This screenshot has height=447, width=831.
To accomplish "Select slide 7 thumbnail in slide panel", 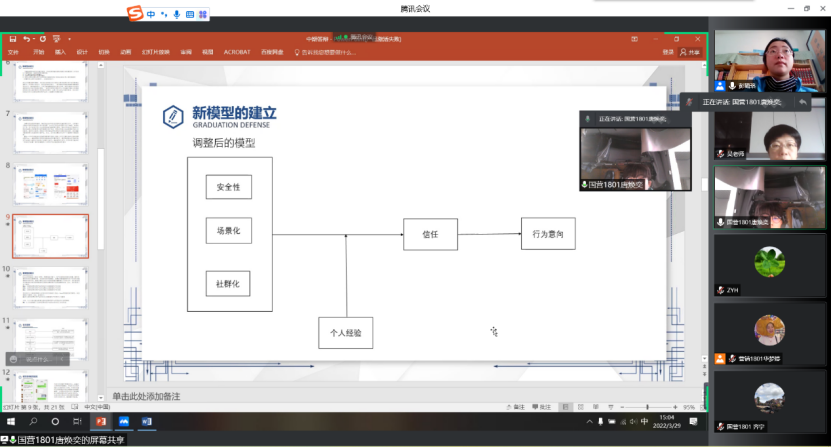I will (x=50, y=133).
